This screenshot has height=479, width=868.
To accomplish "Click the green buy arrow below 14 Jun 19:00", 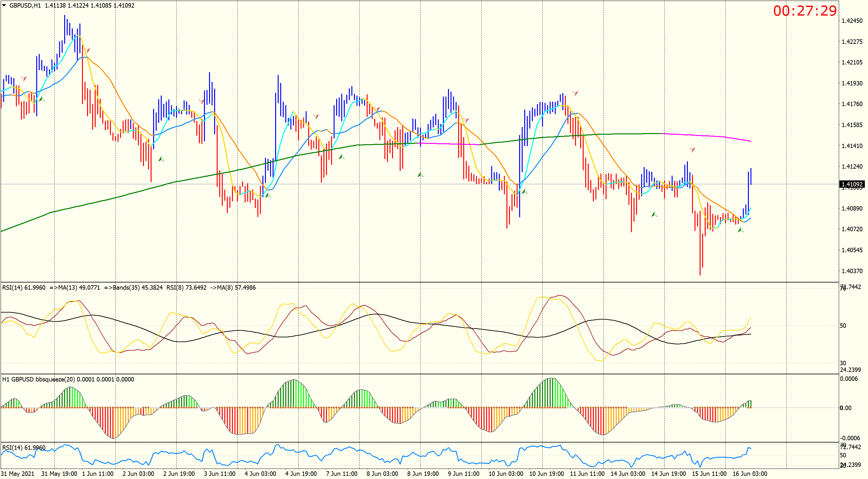I will click(654, 214).
